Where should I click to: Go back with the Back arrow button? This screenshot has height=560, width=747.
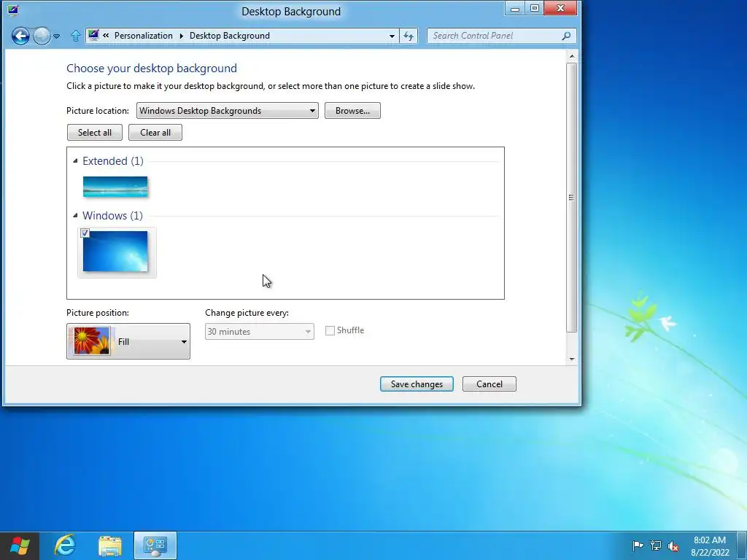tap(20, 36)
